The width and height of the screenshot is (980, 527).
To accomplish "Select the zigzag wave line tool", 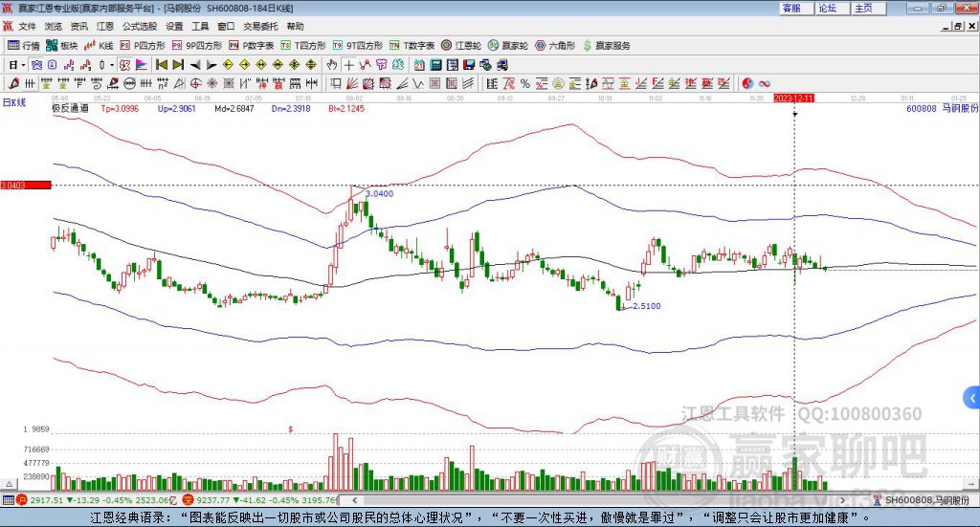I will pos(418,83).
